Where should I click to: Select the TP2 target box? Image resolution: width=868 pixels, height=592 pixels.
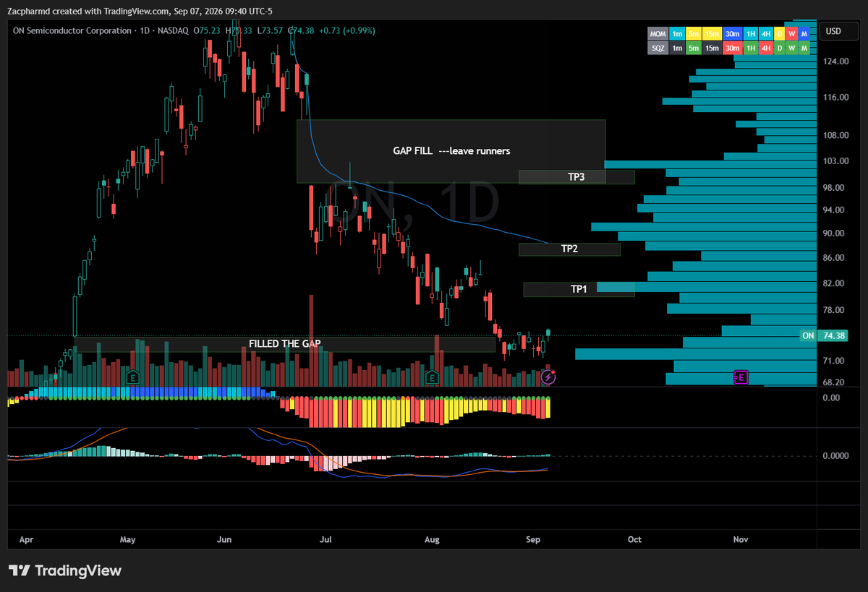[x=569, y=249]
